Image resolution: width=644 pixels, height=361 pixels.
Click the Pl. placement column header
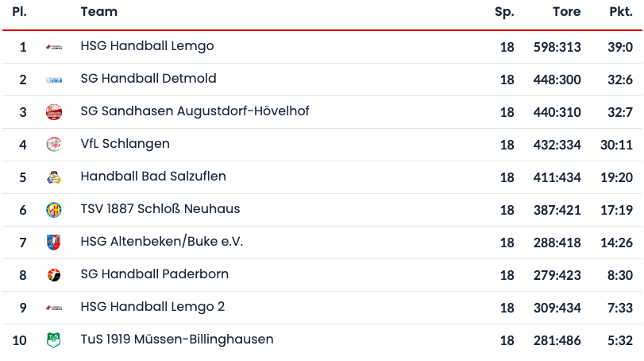(20, 12)
